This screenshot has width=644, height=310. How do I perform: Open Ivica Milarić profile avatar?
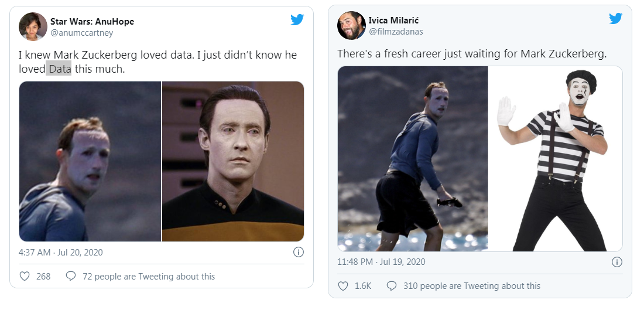[x=351, y=25]
